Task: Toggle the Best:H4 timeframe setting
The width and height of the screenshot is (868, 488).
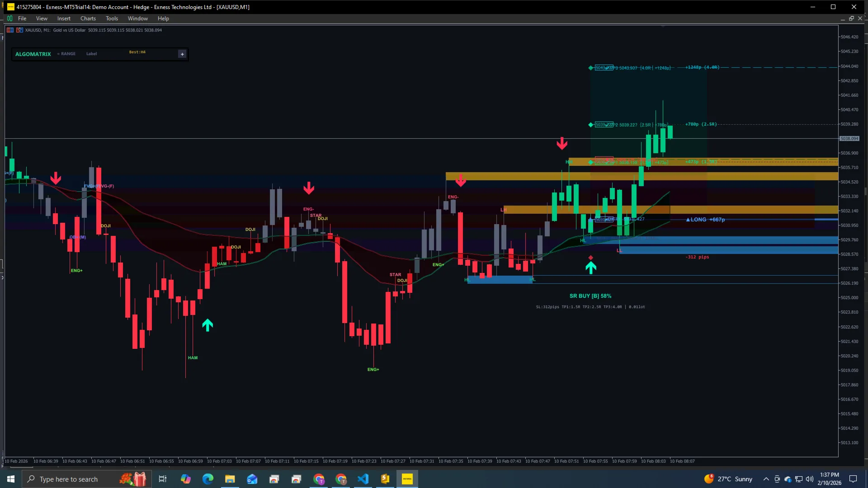Action: click(137, 52)
